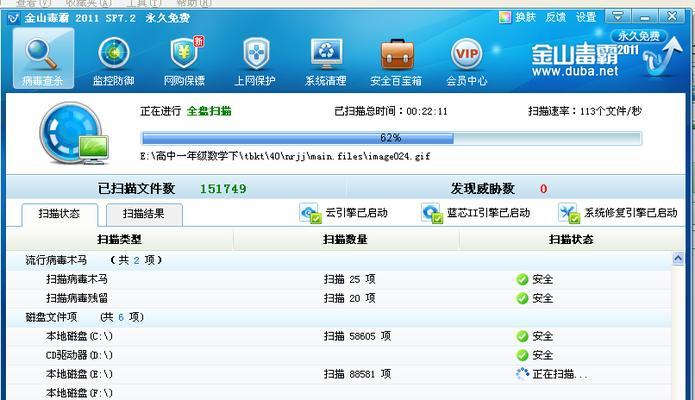Click the 云引擎已启动 cloud engine icon
Image resolution: width=695 pixels, height=400 pixels.
(x=309, y=213)
